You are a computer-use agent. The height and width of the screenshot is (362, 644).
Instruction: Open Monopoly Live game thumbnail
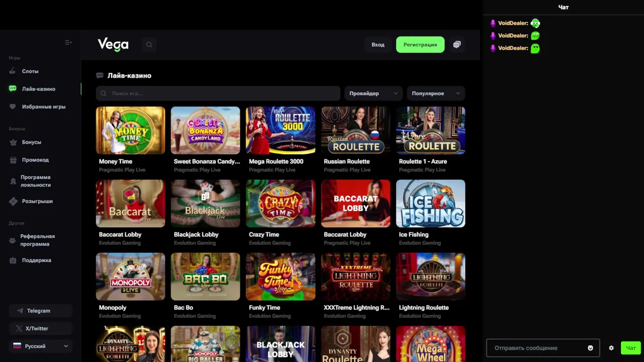pos(130,277)
